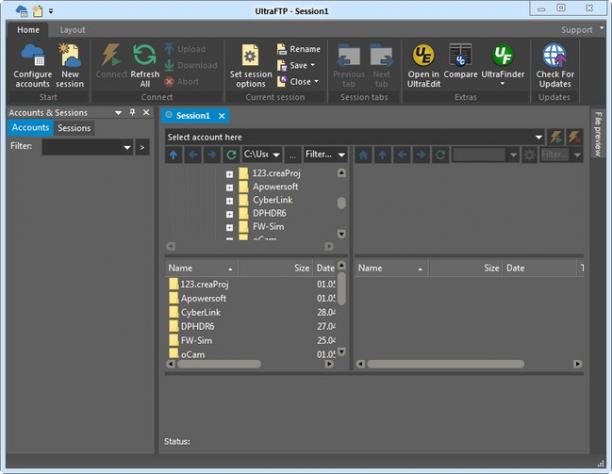This screenshot has width=612, height=474.
Task: Switch to the Layout ribbon tab
Action: tap(72, 30)
